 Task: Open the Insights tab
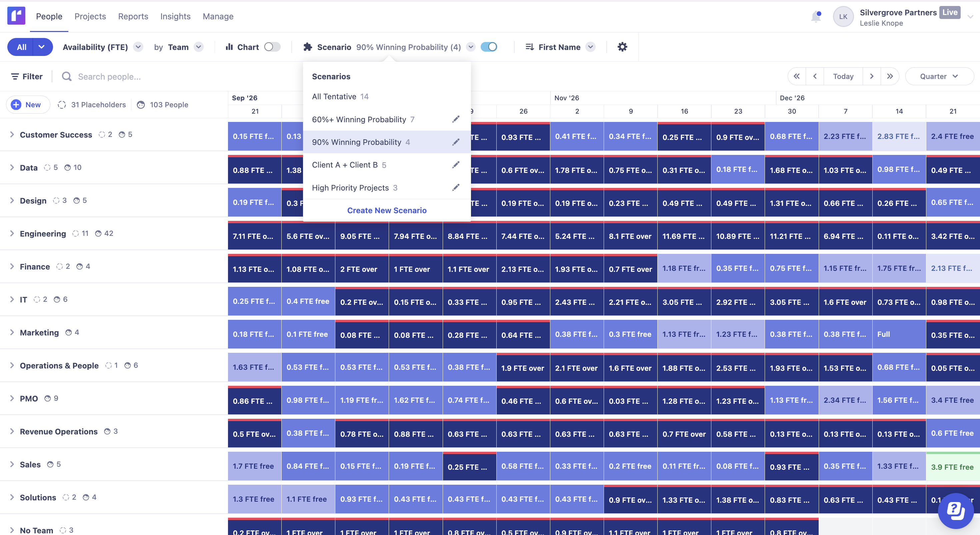point(175,16)
